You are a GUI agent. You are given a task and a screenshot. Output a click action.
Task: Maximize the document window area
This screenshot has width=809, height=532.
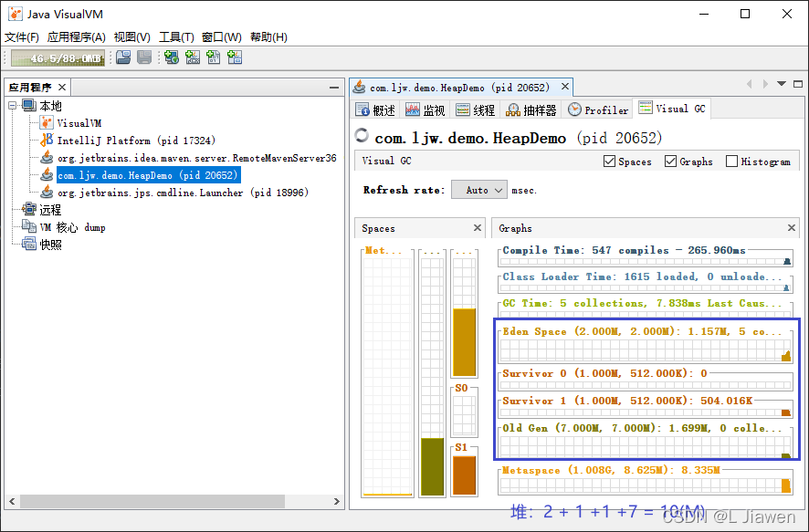(798, 84)
